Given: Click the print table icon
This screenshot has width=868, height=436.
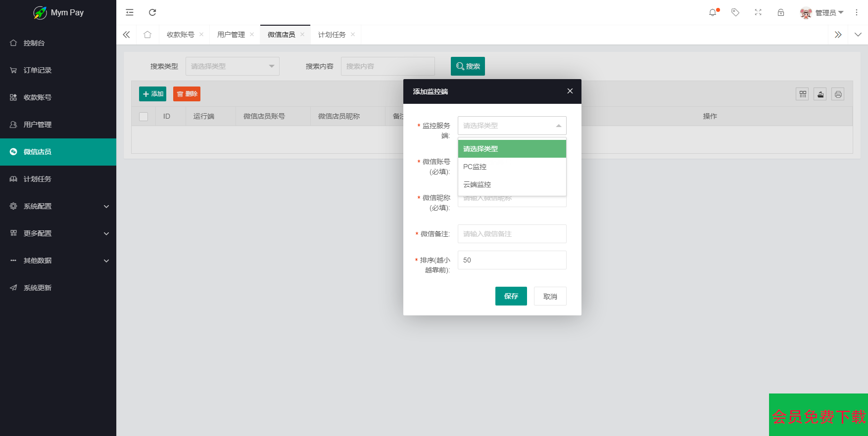Looking at the screenshot, I should click(838, 94).
